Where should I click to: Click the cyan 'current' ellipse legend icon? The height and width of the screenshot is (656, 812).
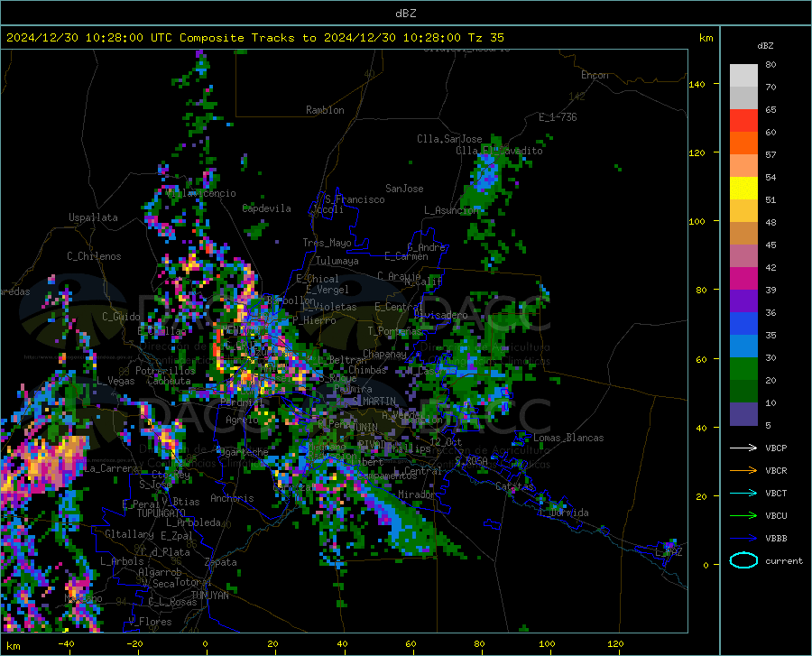point(743,560)
